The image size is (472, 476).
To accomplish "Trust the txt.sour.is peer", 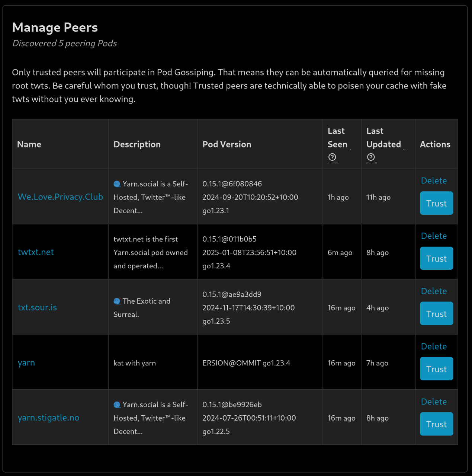I will click(436, 314).
